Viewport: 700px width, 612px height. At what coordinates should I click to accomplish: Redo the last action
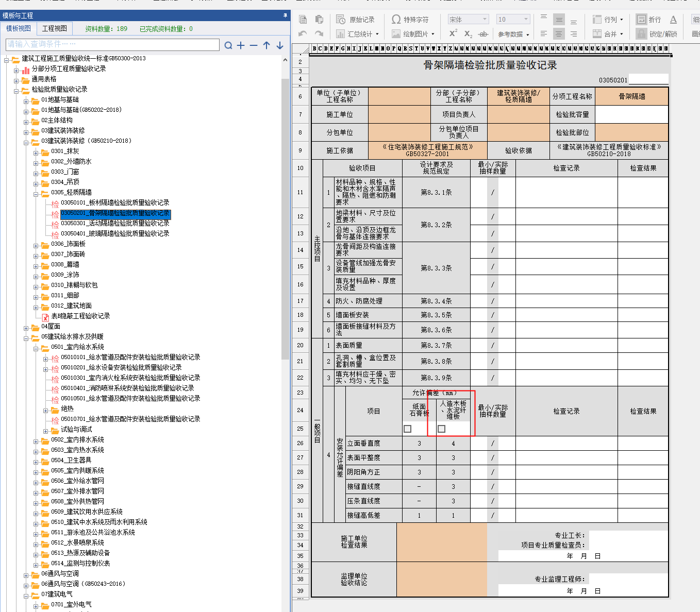(319, 34)
